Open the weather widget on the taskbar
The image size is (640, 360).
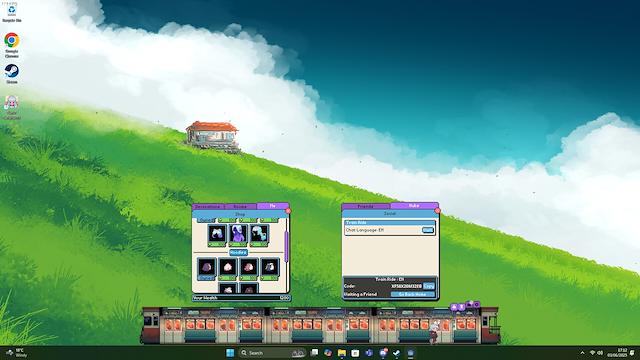16,353
